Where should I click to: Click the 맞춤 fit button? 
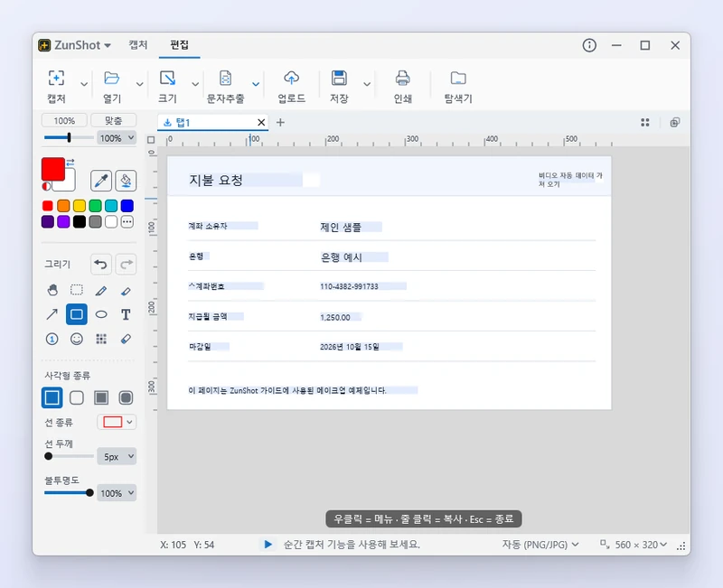point(114,121)
